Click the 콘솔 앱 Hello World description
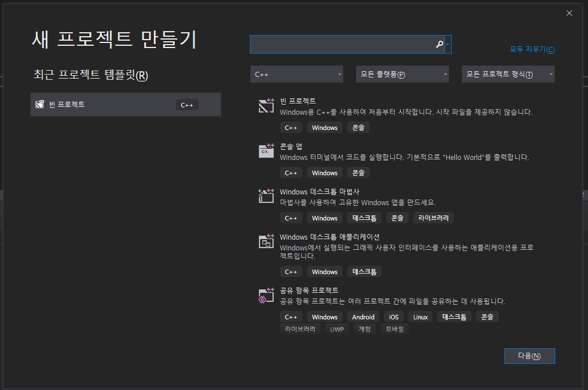588x390 pixels. point(404,158)
